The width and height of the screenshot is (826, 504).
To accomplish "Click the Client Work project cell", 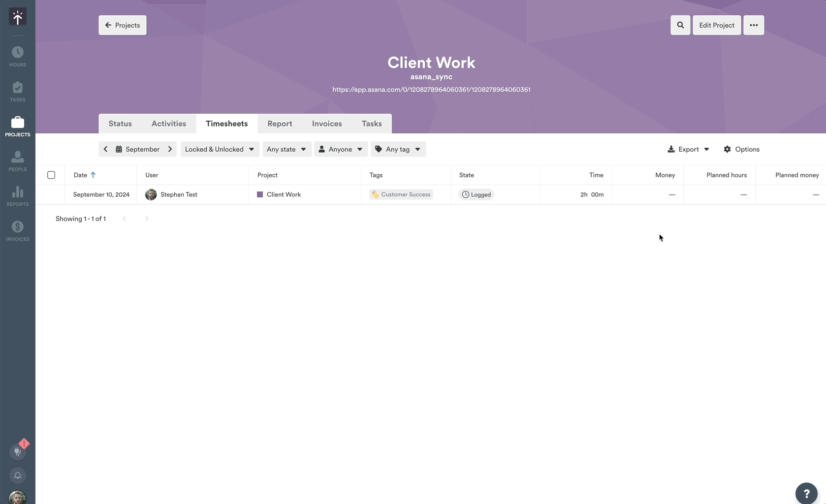I will click(305, 194).
